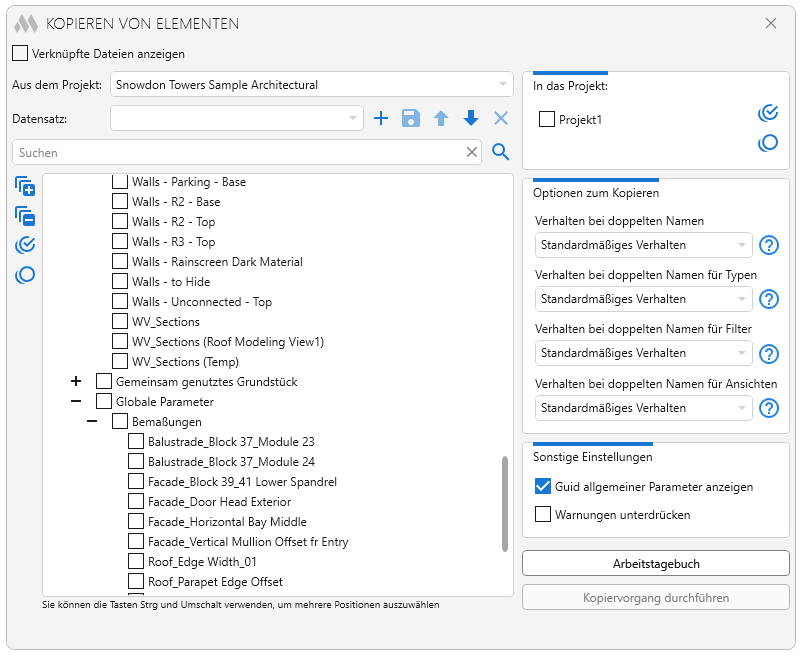Select the 'WV_Sections' row

[x=166, y=322]
